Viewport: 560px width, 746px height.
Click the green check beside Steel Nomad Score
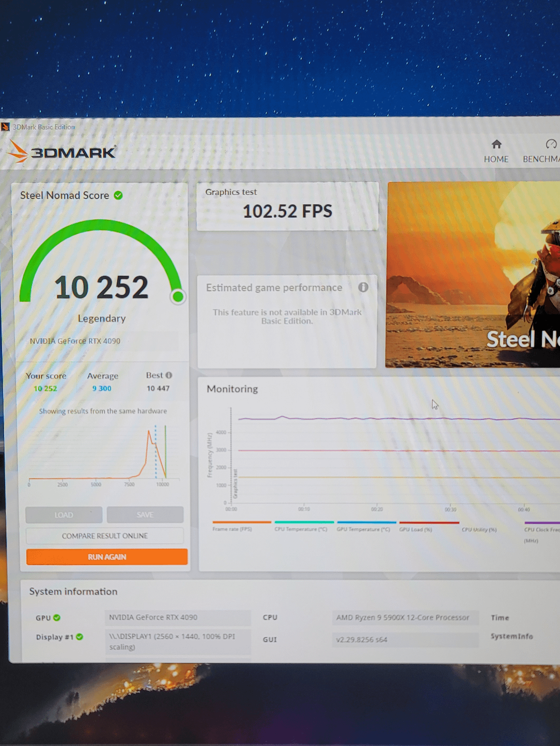click(118, 195)
